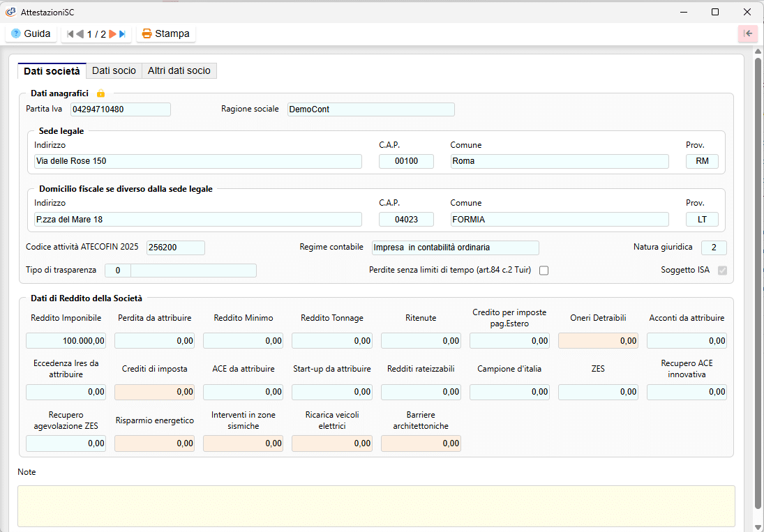Go to next record orange arrow
This screenshot has height=532, width=764.
(x=112, y=34)
